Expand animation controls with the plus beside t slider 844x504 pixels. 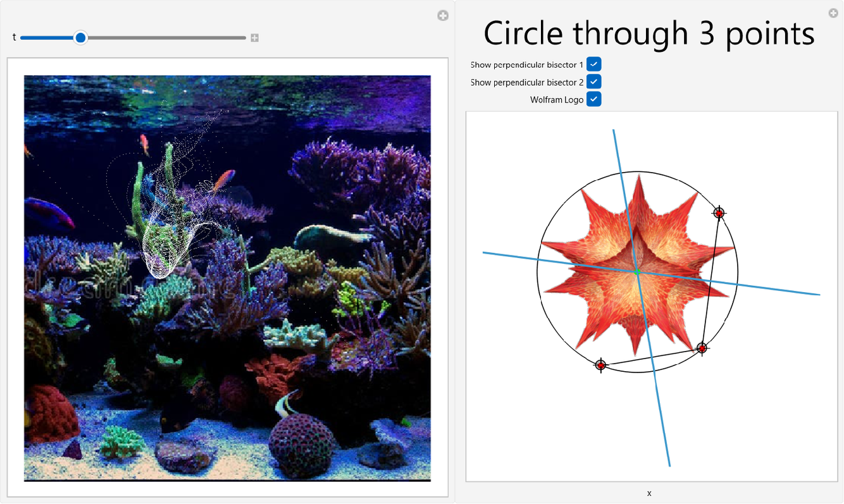tap(254, 37)
